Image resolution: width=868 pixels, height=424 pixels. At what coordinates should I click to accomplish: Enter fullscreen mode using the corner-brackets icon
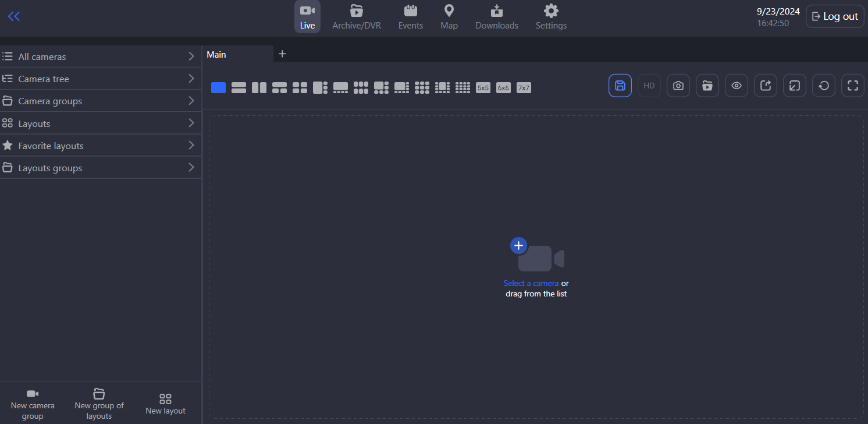tap(852, 86)
